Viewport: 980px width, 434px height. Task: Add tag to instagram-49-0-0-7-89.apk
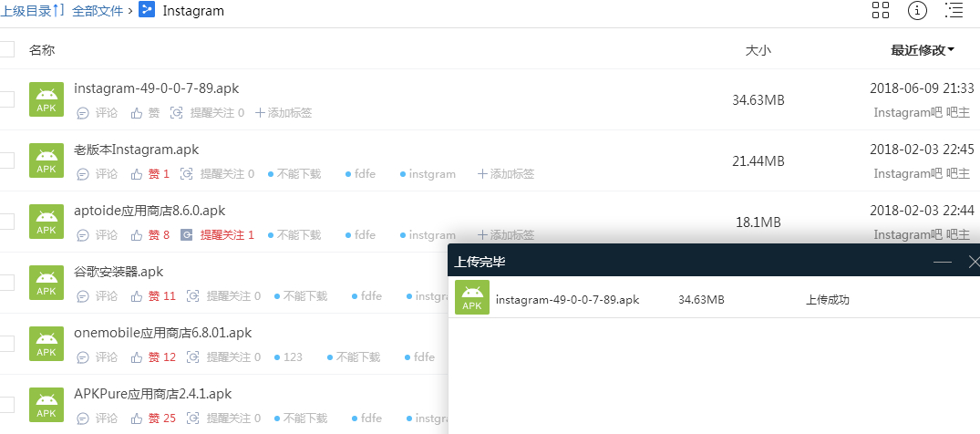(x=284, y=113)
